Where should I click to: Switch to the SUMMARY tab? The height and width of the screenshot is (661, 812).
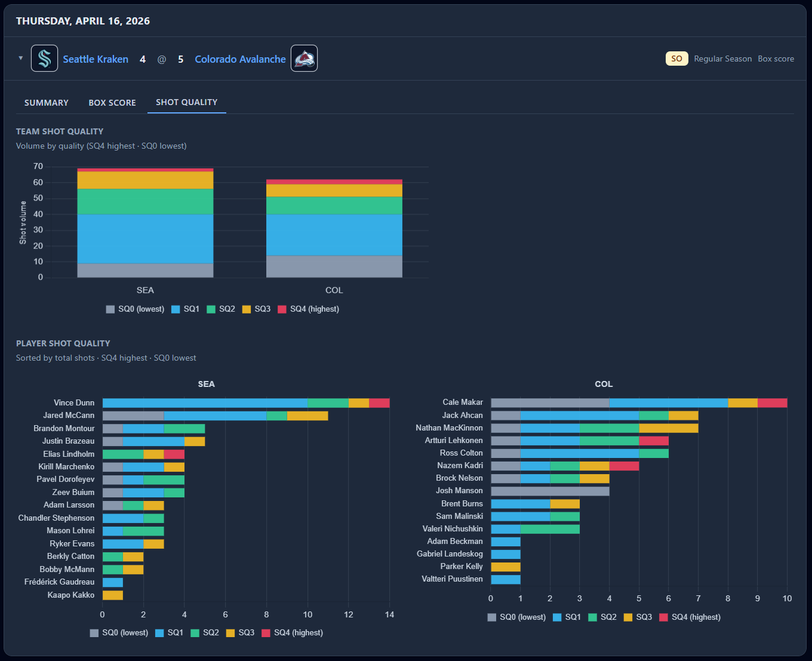[47, 103]
